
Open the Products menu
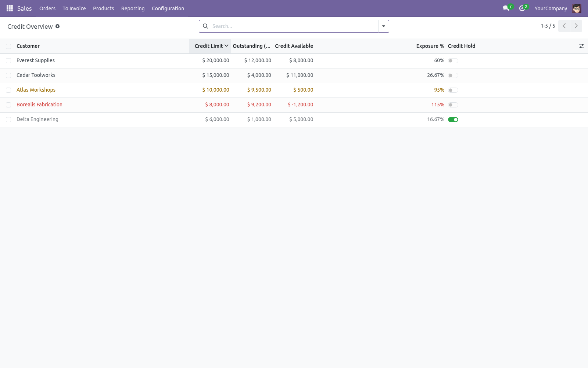pos(103,8)
